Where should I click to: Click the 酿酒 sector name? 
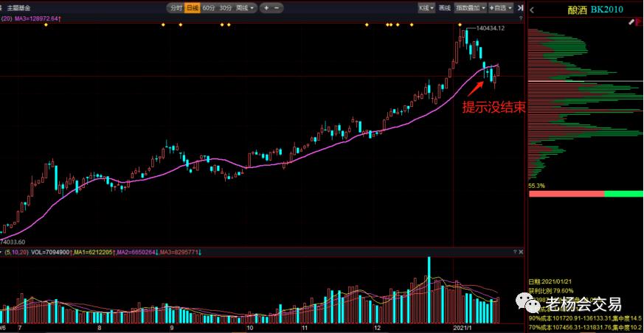pyautogui.click(x=578, y=10)
